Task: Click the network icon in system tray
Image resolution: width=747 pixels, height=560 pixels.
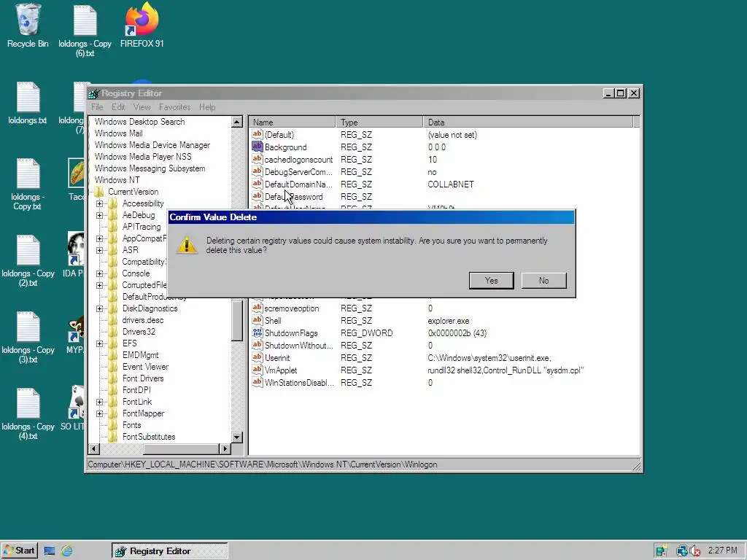Action: click(x=682, y=551)
